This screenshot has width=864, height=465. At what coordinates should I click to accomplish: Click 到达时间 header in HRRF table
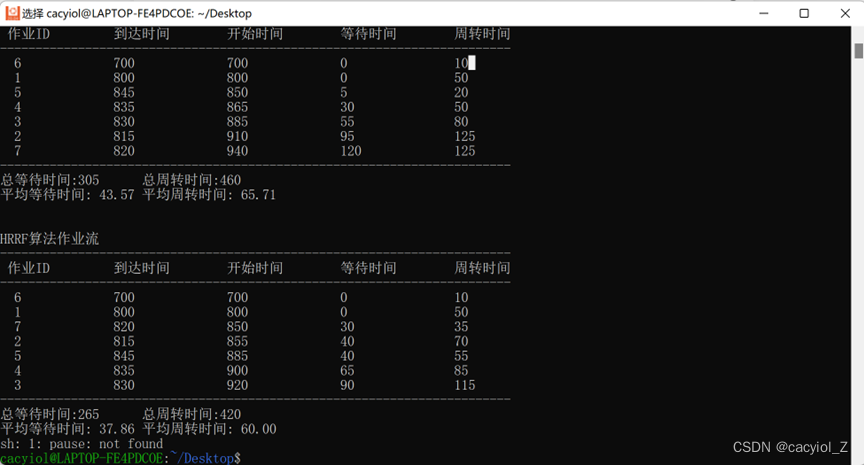pyautogui.click(x=142, y=268)
